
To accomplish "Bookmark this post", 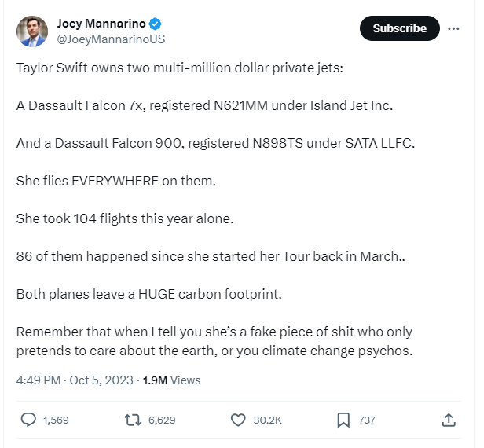I will coord(343,420).
